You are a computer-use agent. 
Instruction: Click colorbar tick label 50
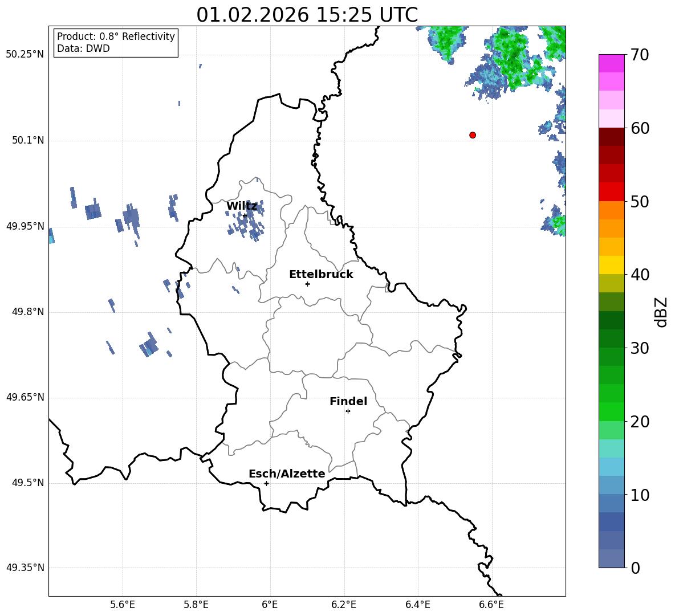640,201
